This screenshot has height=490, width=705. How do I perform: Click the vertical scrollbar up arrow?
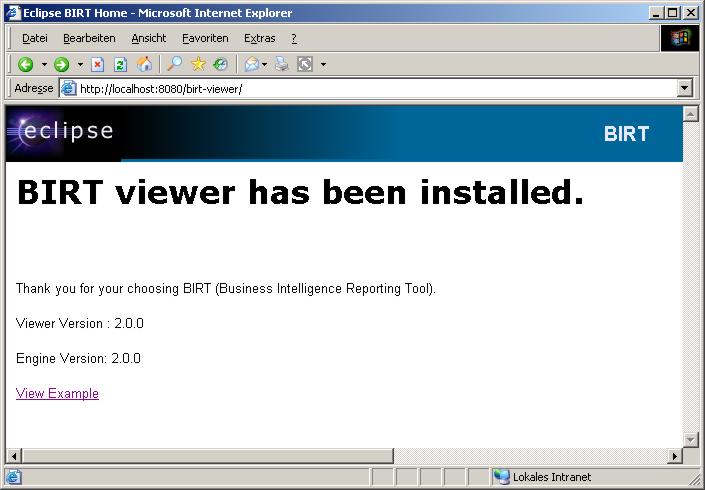690,113
